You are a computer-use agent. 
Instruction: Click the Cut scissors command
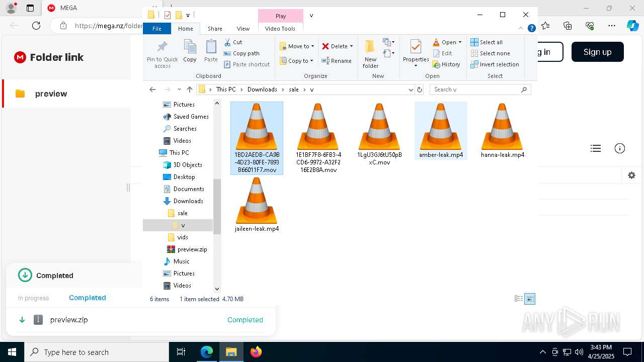pos(233,42)
